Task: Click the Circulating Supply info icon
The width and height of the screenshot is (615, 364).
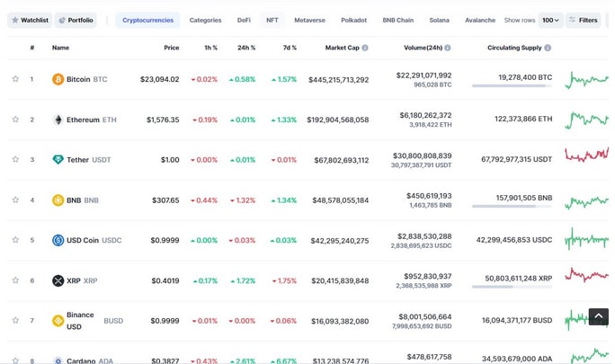Action: (548, 48)
